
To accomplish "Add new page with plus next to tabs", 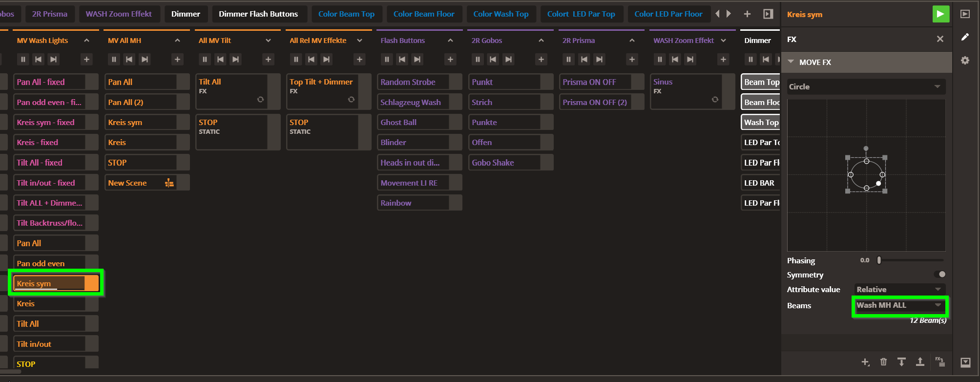I will pyautogui.click(x=747, y=14).
